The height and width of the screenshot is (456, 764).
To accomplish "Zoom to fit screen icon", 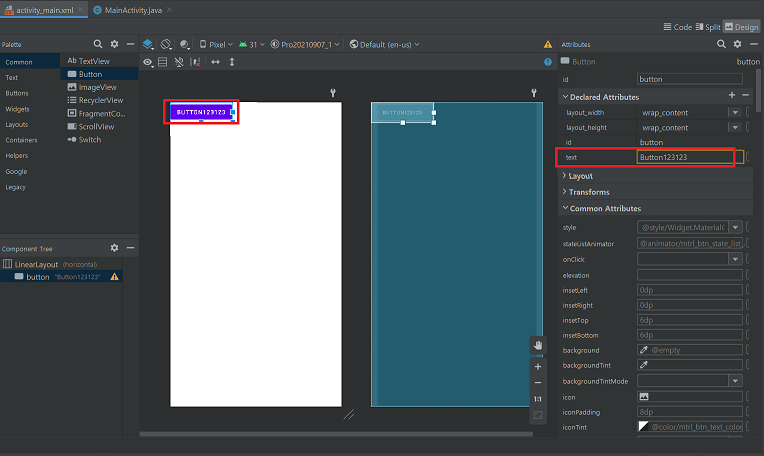I will click(x=538, y=415).
